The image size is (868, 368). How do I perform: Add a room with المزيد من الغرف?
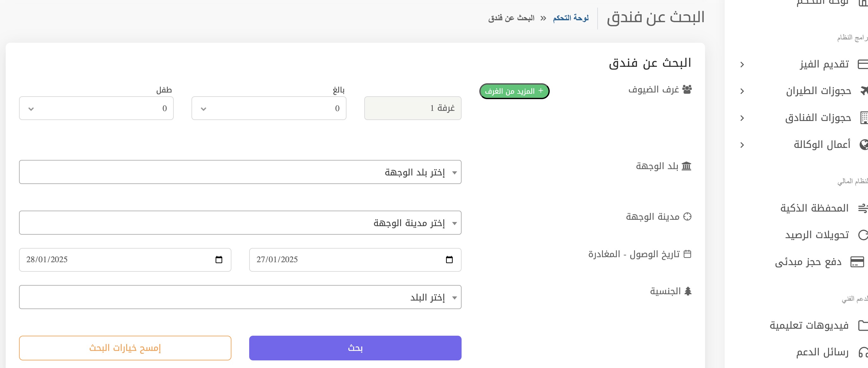(514, 91)
